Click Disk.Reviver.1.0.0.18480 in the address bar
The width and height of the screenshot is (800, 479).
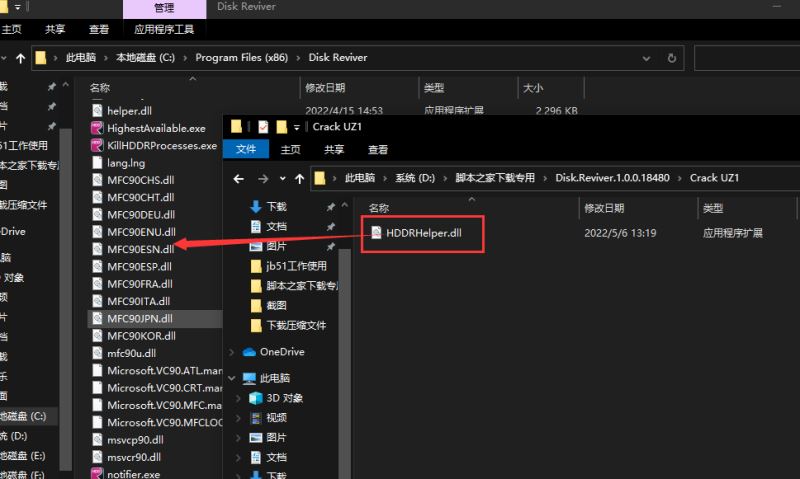click(x=612, y=178)
